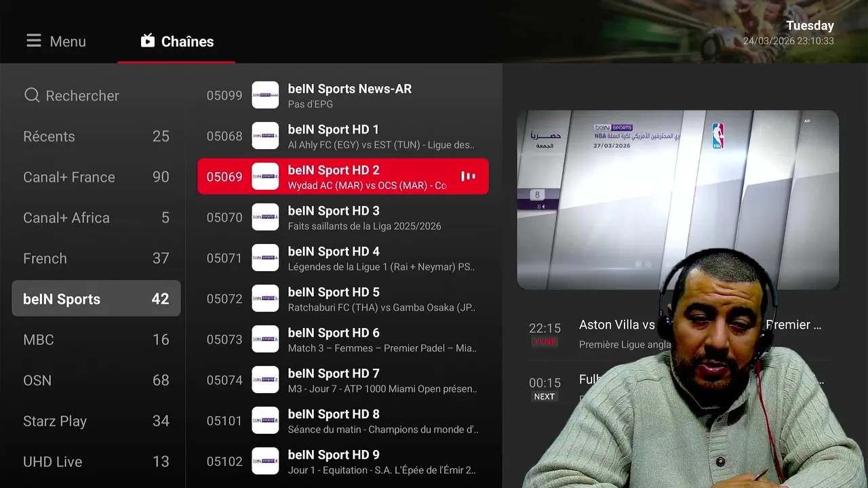Screen dimensions: 868x488
Task: Click beIN Sport HD 2 channel logo
Action: pyautogui.click(x=265, y=176)
